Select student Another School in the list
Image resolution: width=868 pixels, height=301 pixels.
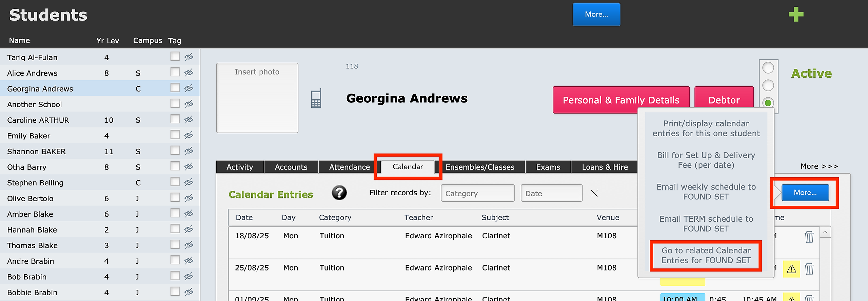(x=100, y=104)
